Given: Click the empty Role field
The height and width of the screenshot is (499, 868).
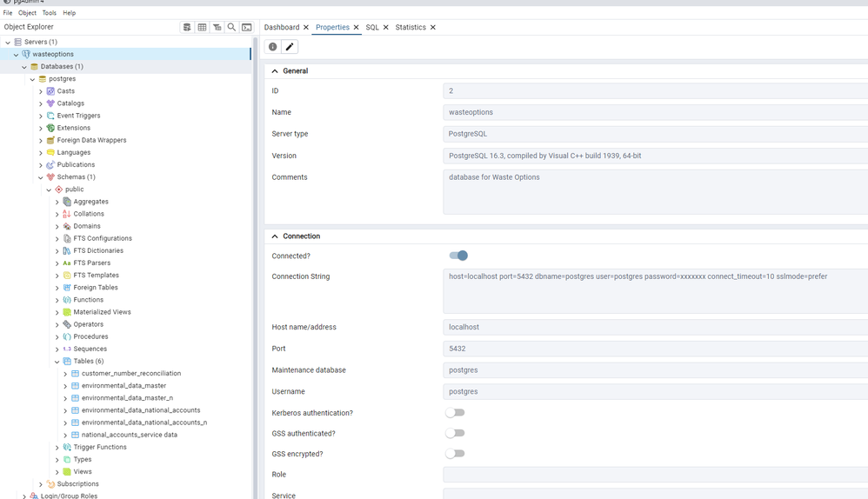Looking at the screenshot, I should pos(656,475).
